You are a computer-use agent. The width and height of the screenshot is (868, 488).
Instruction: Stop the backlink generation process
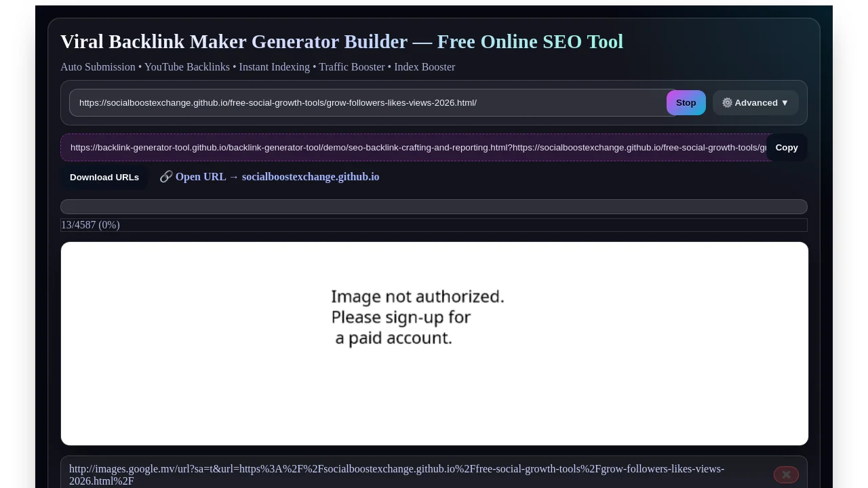point(686,103)
